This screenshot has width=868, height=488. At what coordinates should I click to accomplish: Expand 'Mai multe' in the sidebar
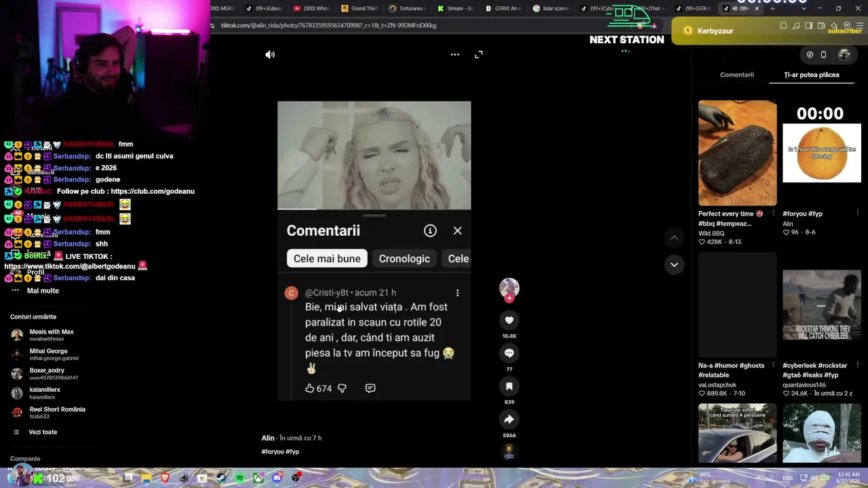[x=43, y=291]
